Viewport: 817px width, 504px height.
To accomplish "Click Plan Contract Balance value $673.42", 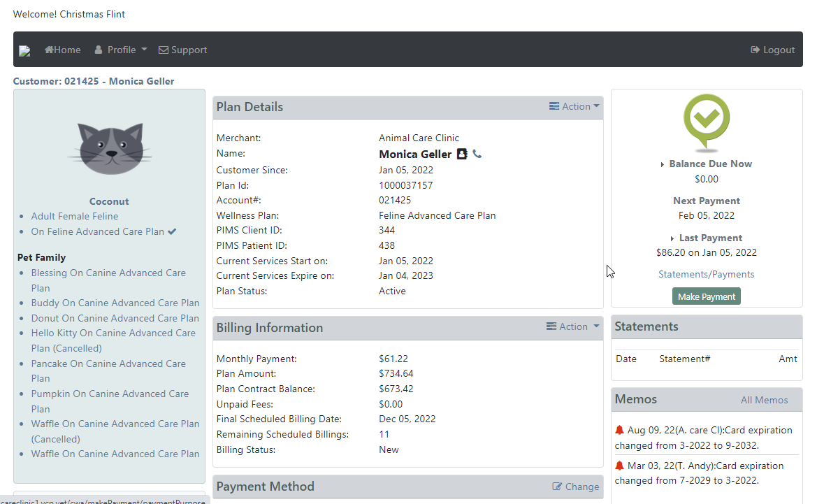I will tap(396, 389).
